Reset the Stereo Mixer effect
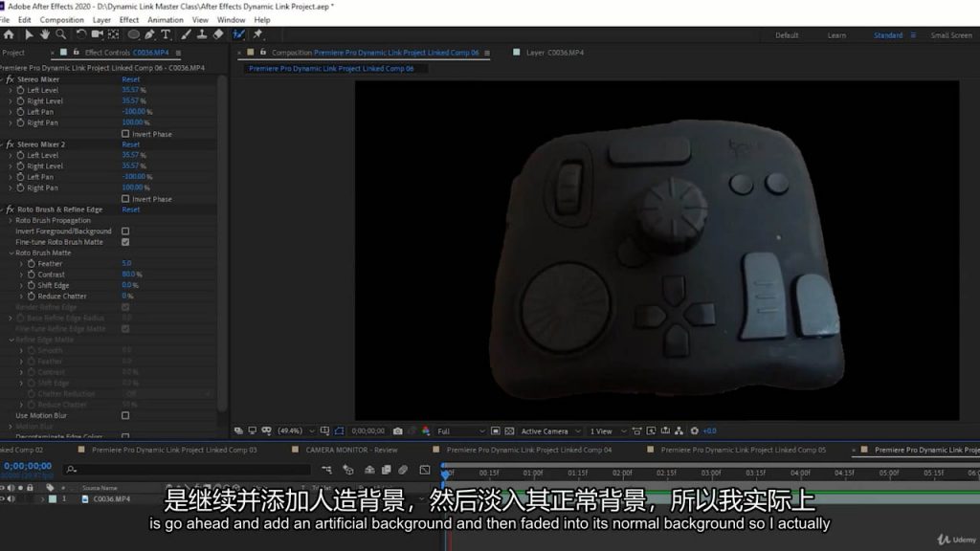 pos(130,79)
